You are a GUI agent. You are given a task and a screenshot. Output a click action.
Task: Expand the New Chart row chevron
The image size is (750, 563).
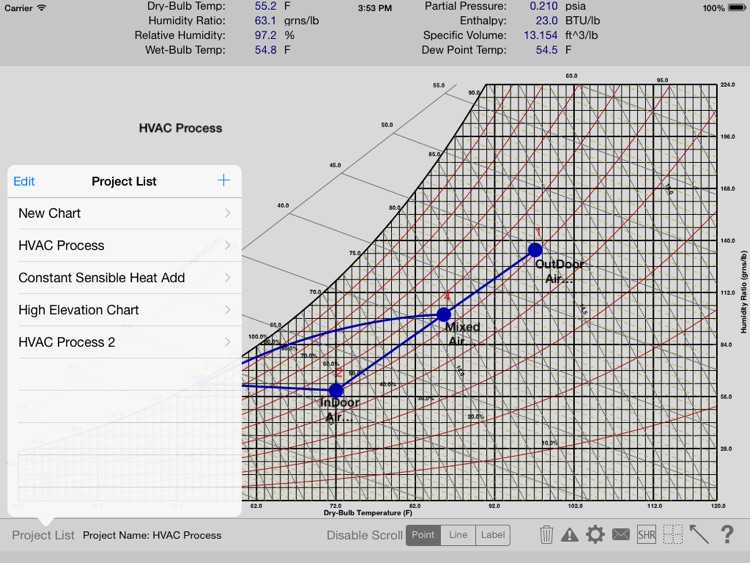pyautogui.click(x=228, y=213)
